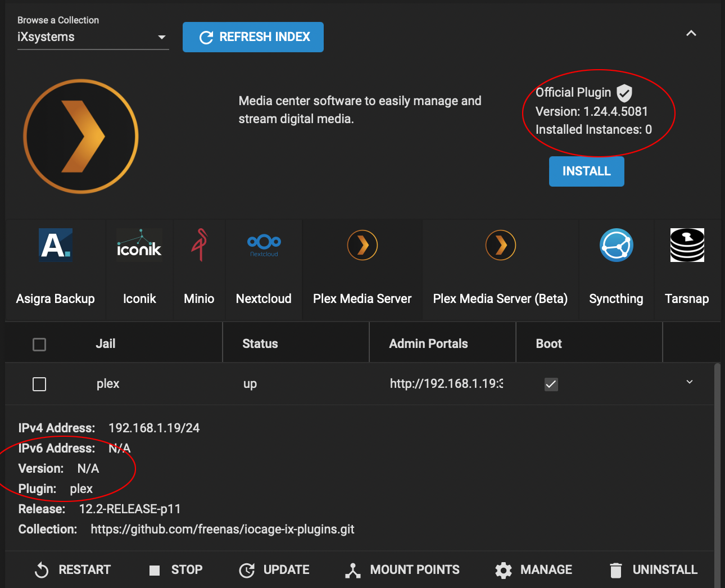Stop the plex jail
The image size is (725, 588).
[x=176, y=570]
